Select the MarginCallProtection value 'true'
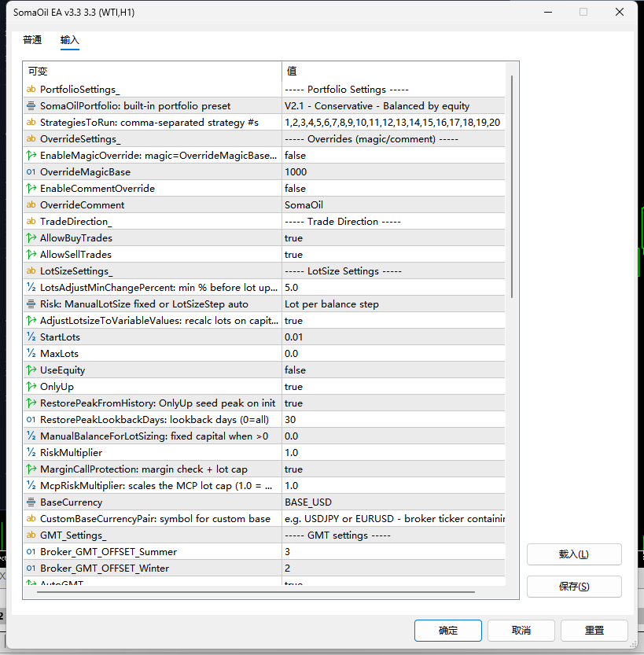 [393, 469]
